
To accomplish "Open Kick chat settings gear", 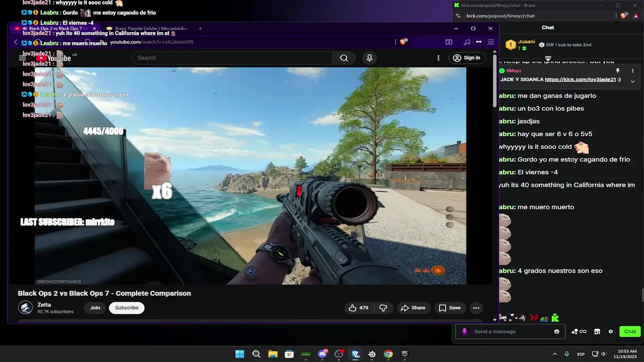I will (x=611, y=331).
